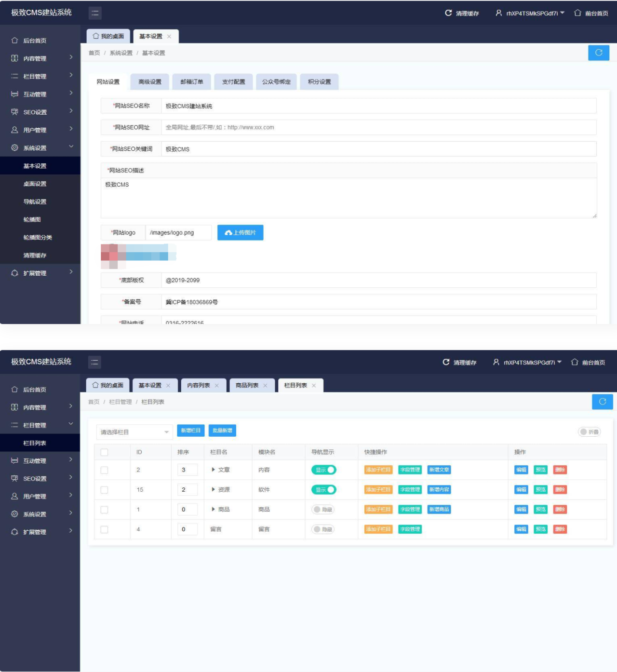617x672 pixels.
Task: Toggle the 折叠 switch above the table
Action: [x=589, y=432]
